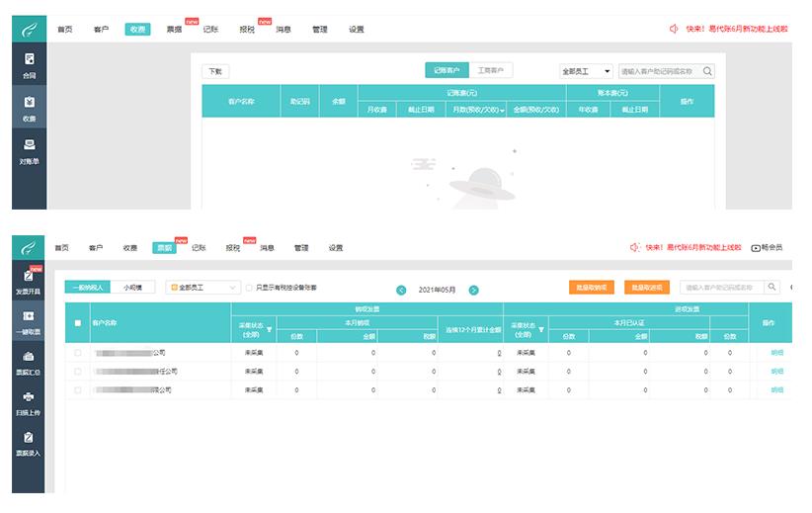The height and width of the screenshot is (513, 812).
Task: Open 全部员工 dropdown in upper panel
Action: (x=586, y=71)
